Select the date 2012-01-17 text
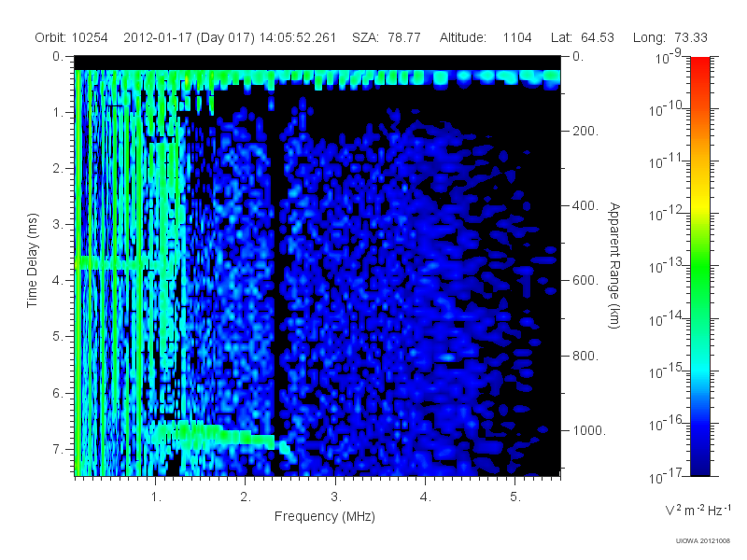747x560 pixels. 158,37
